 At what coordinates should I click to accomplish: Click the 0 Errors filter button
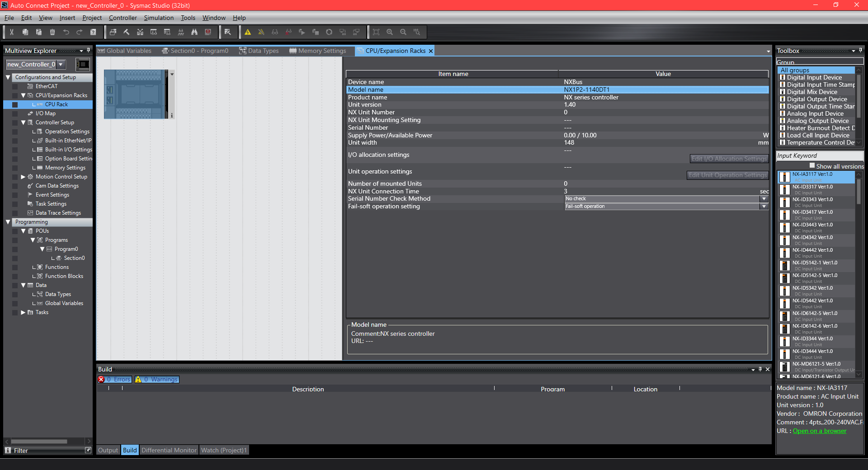pyautogui.click(x=115, y=380)
